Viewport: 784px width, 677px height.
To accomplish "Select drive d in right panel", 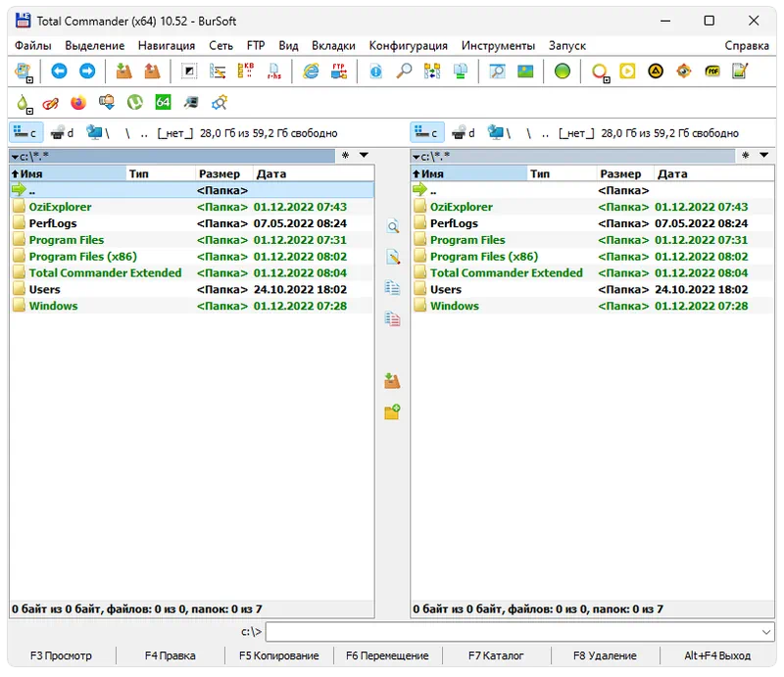I will tap(464, 133).
